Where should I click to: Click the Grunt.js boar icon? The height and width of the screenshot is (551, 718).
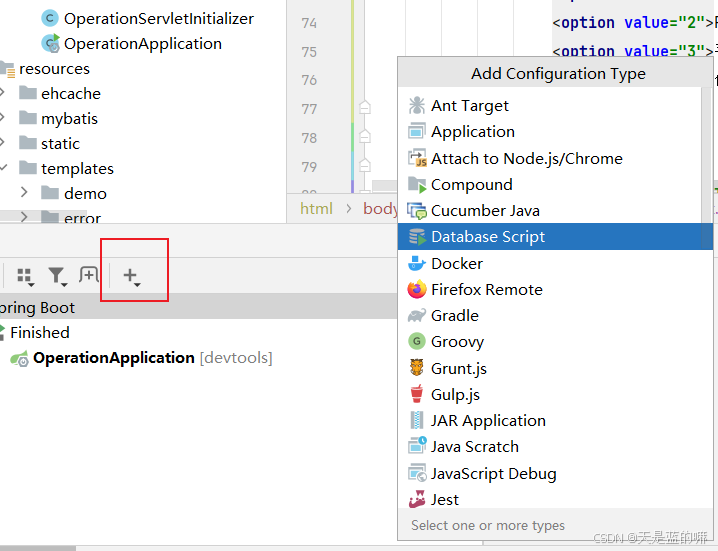416,367
